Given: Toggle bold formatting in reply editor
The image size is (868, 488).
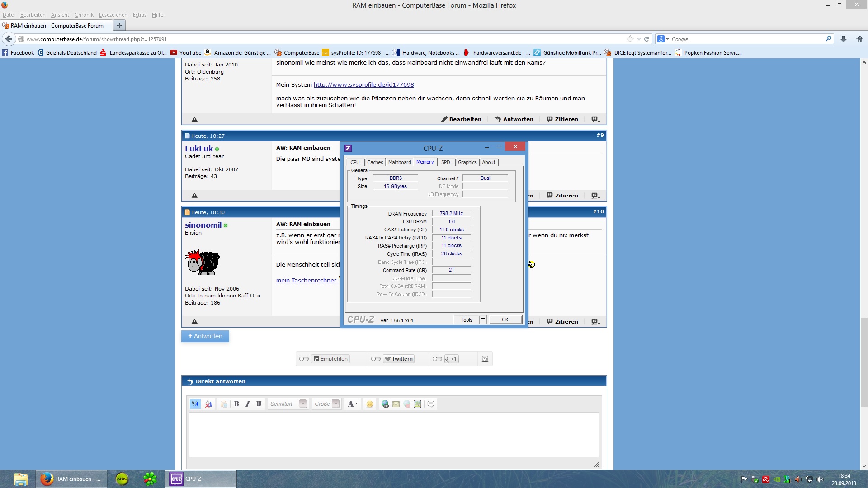Looking at the screenshot, I should pos(236,404).
